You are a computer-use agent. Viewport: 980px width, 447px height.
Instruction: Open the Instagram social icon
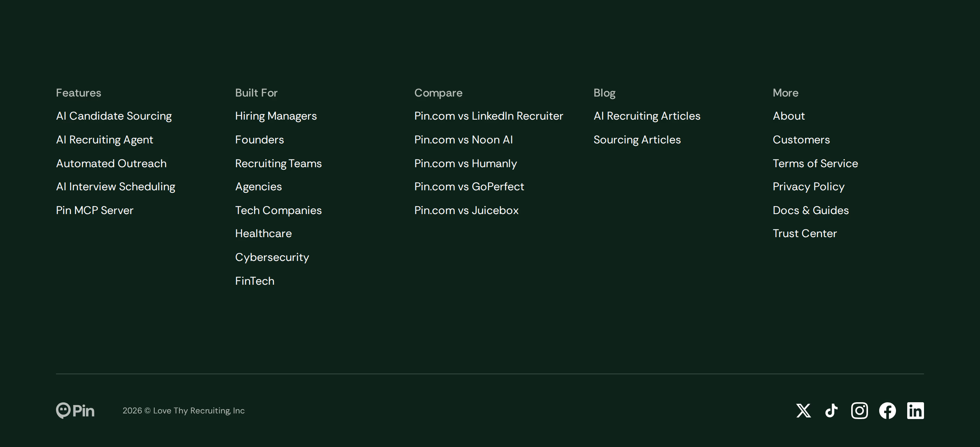859,411
